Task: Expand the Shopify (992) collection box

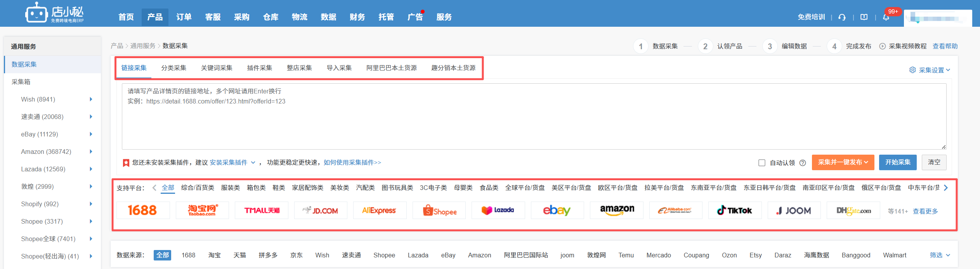Action: click(91, 204)
